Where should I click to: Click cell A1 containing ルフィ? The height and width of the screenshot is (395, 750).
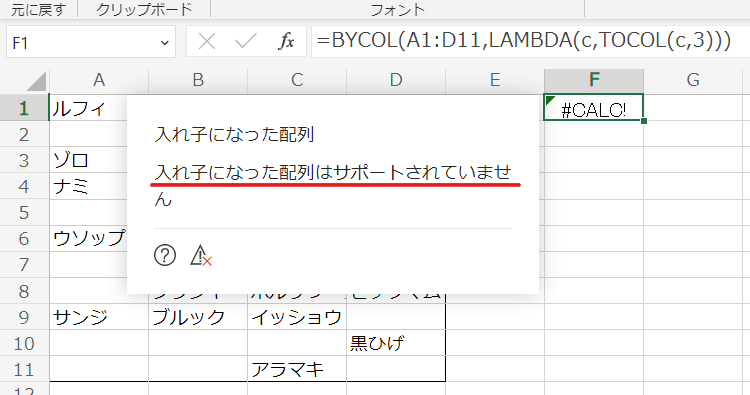tap(88, 108)
